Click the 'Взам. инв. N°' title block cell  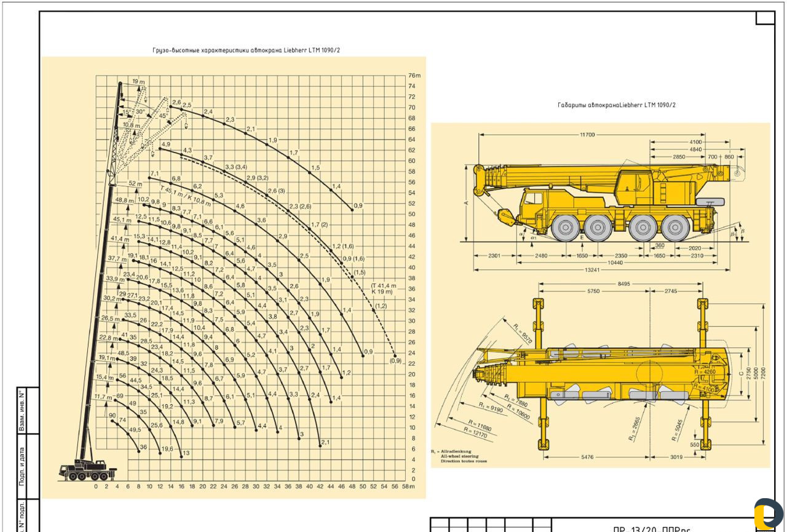pyautogui.click(x=22, y=410)
